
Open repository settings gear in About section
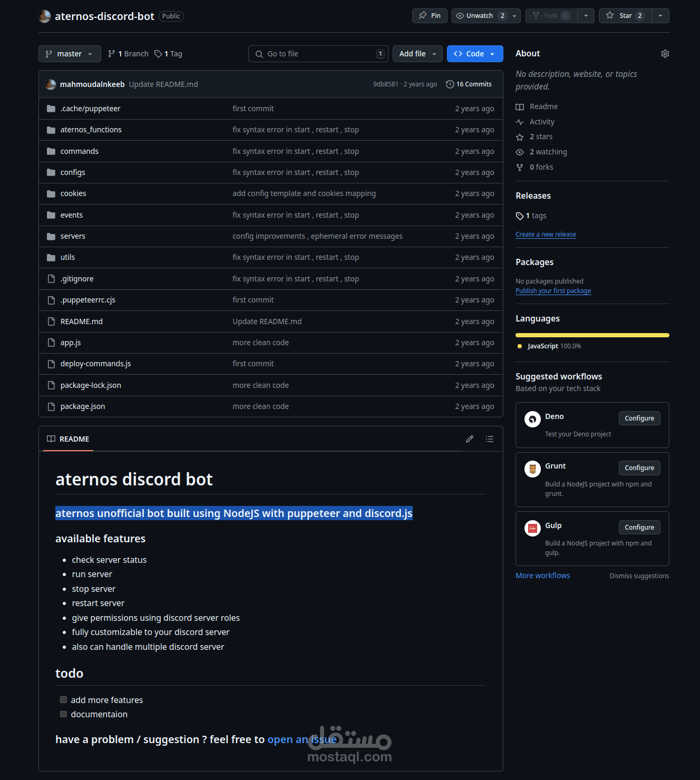click(x=665, y=53)
